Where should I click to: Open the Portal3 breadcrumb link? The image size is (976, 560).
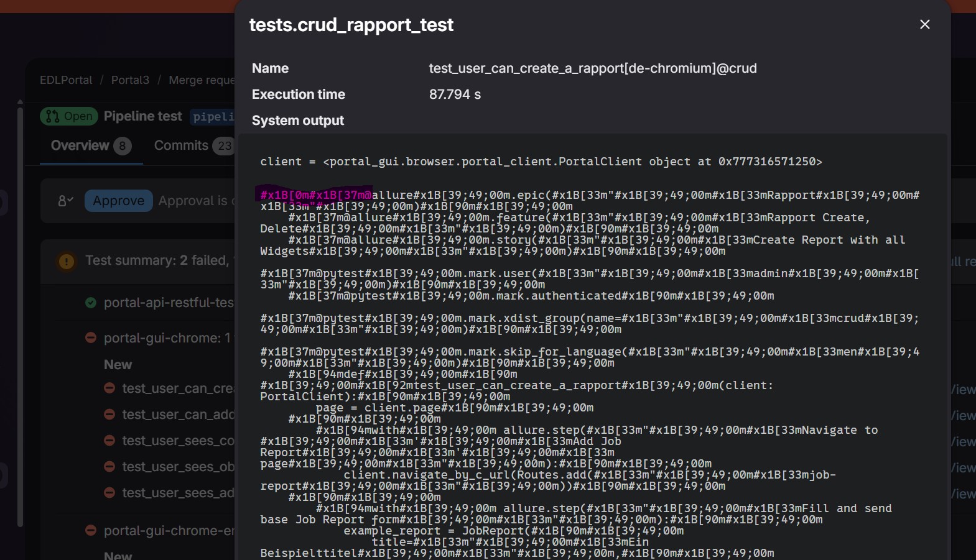click(130, 80)
